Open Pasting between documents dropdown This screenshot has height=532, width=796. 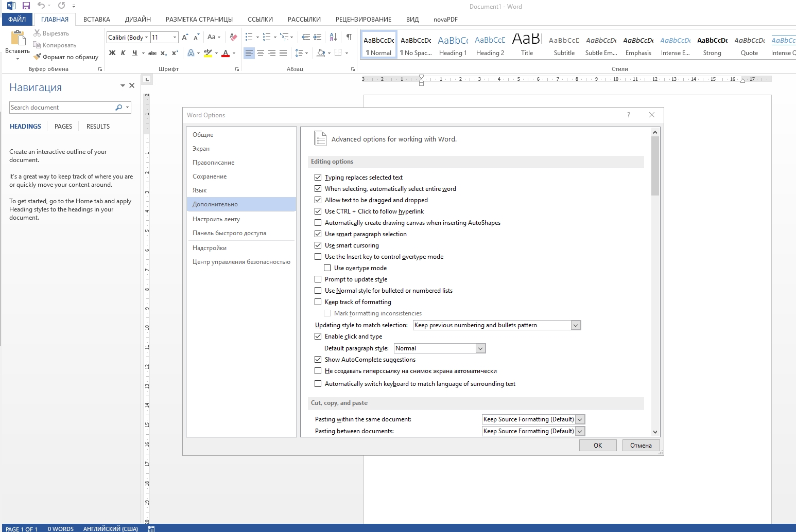click(x=580, y=431)
